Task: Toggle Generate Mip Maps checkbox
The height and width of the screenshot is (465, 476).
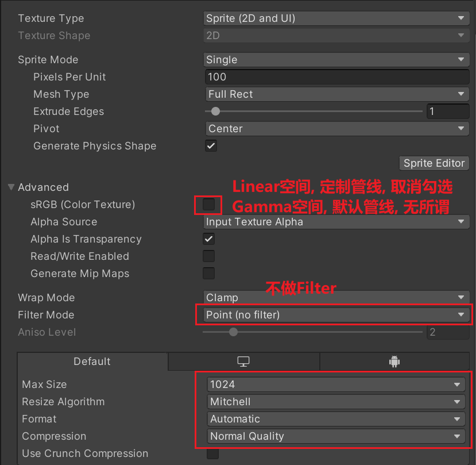Action: [209, 274]
